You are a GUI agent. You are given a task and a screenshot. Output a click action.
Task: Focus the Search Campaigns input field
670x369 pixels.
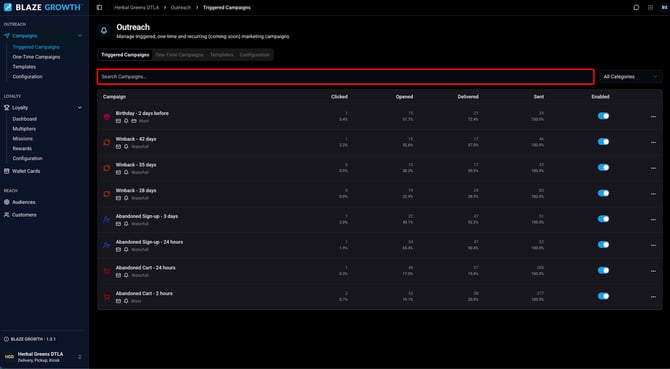pos(346,77)
